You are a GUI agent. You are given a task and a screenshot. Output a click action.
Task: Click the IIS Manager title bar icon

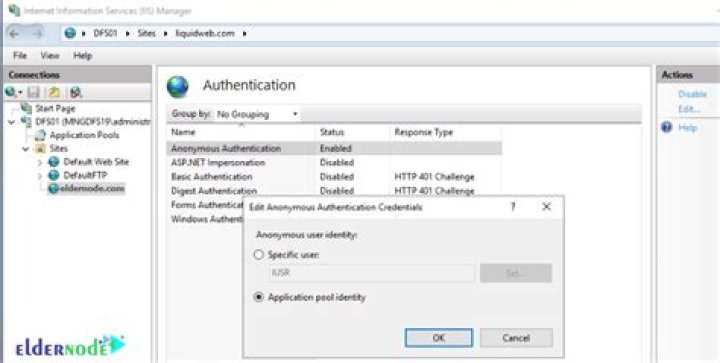(14, 10)
